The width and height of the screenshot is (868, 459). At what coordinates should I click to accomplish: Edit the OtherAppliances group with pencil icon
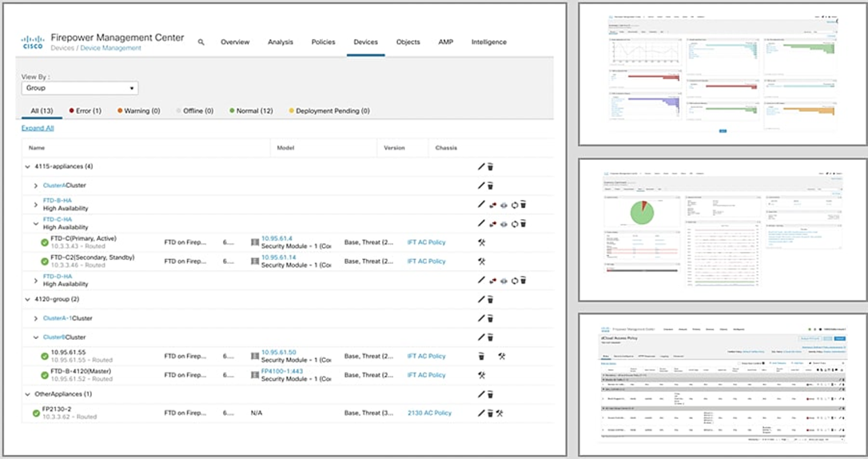(481, 394)
